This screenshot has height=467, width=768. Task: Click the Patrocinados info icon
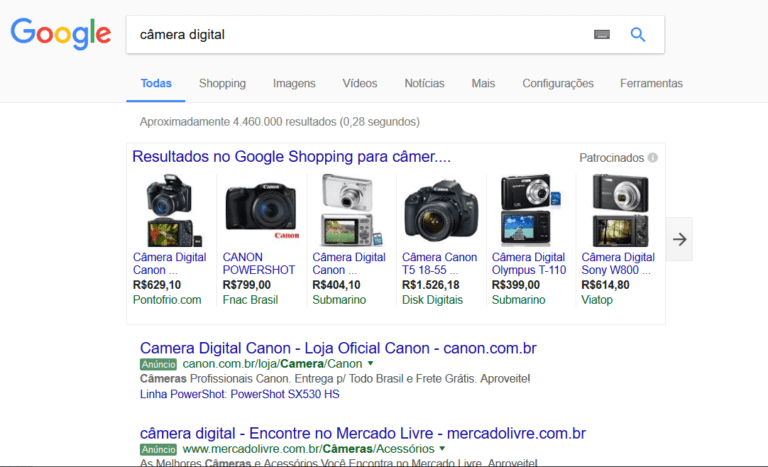[652, 158]
